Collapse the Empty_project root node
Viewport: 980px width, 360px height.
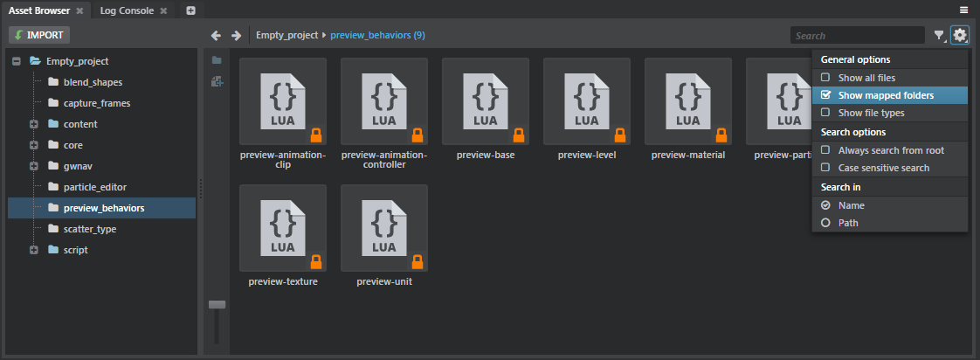coord(16,61)
